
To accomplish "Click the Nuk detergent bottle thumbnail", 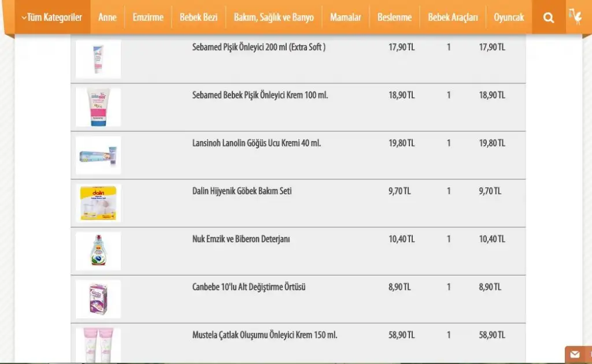I will 98,251.
